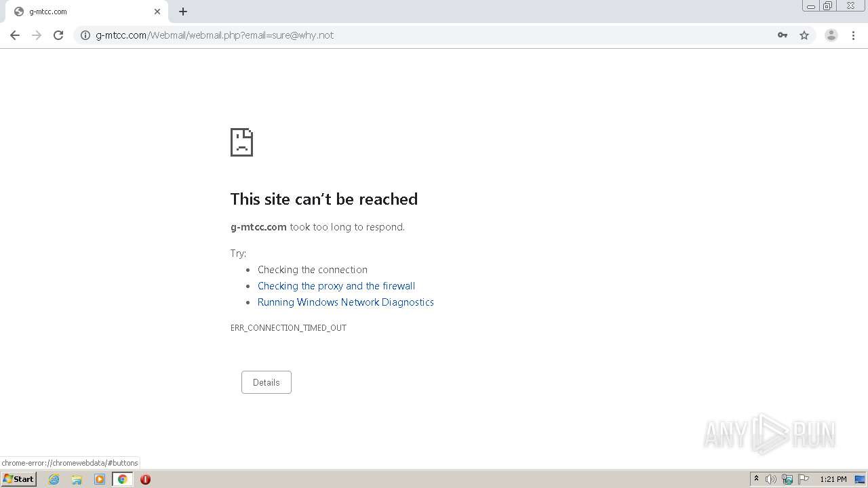Open the volume speaker tray icon
This screenshot has width=868, height=488.
[771, 479]
